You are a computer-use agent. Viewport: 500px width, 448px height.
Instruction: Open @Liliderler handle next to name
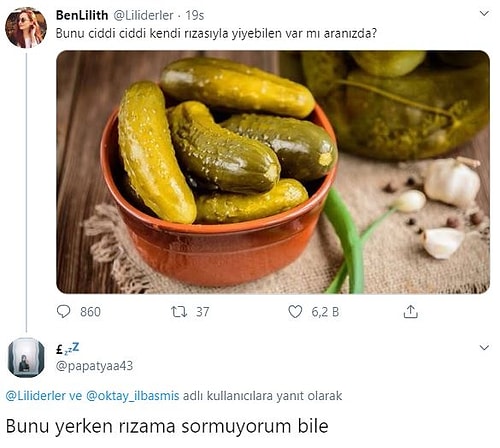pyautogui.click(x=144, y=15)
